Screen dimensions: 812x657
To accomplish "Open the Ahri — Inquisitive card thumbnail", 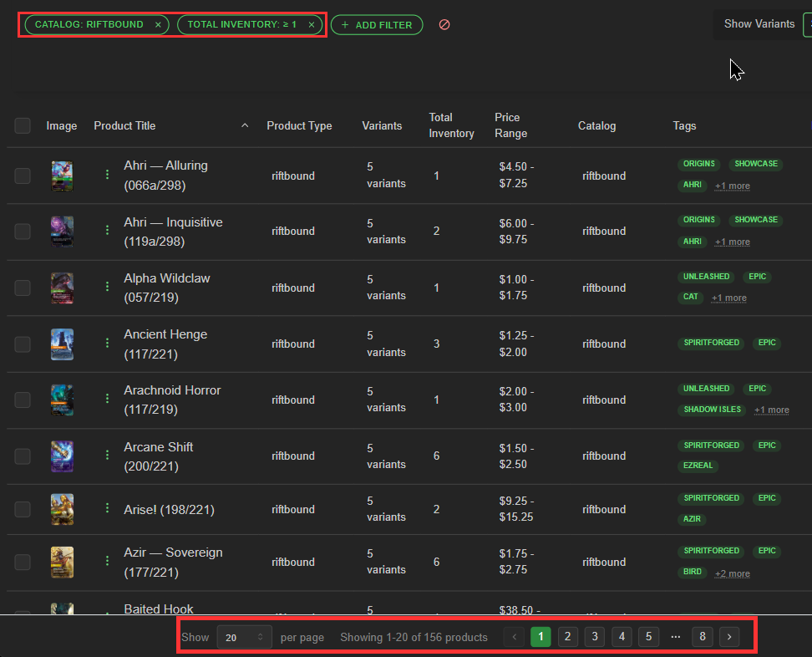I will pos(62,232).
